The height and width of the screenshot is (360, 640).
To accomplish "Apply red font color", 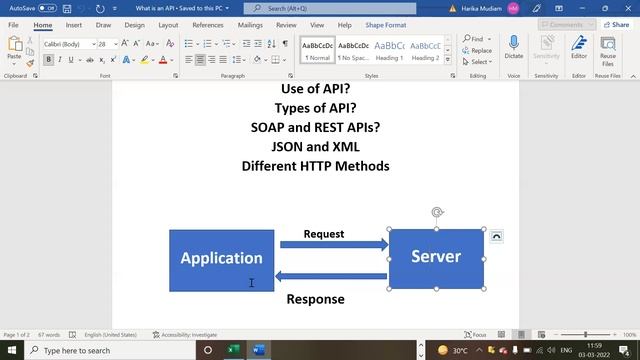I will 163,60.
